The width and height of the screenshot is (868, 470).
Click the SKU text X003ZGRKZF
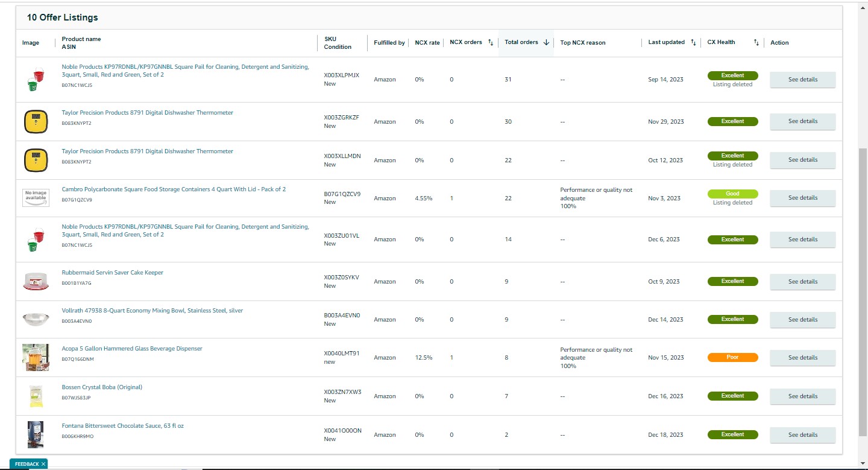341,118
